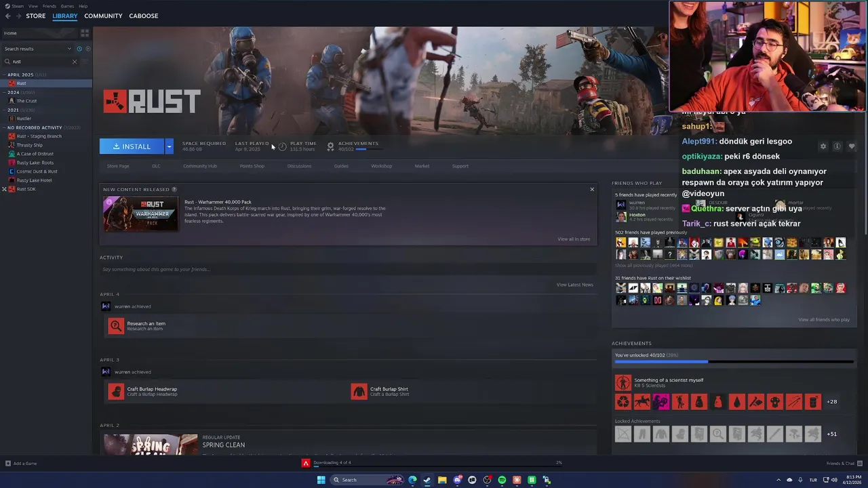Image resolution: width=868 pixels, height=488 pixels.
Task: Click the New Content Released help icon
Action: [174, 190]
